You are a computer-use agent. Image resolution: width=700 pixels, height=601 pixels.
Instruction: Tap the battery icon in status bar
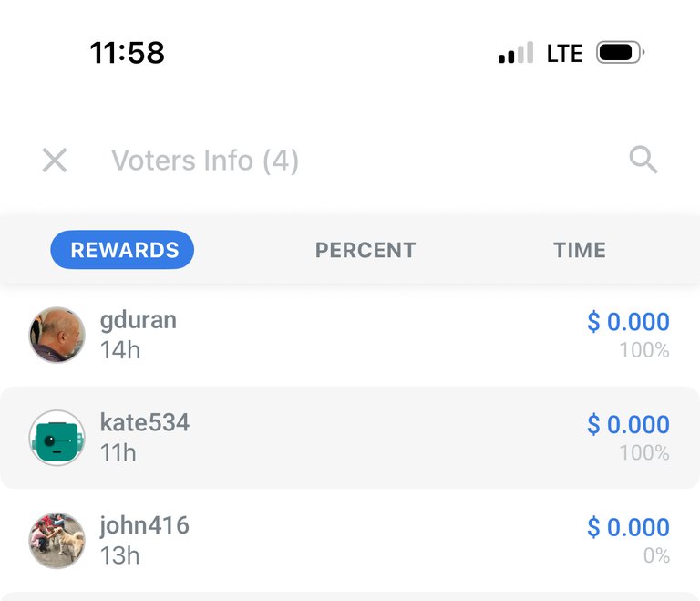point(620,53)
